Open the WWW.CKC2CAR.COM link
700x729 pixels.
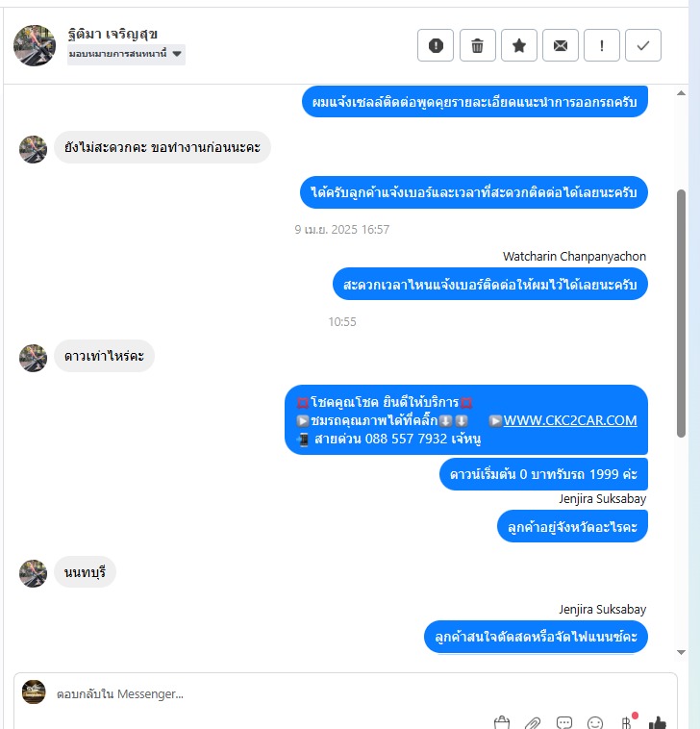[570, 420]
